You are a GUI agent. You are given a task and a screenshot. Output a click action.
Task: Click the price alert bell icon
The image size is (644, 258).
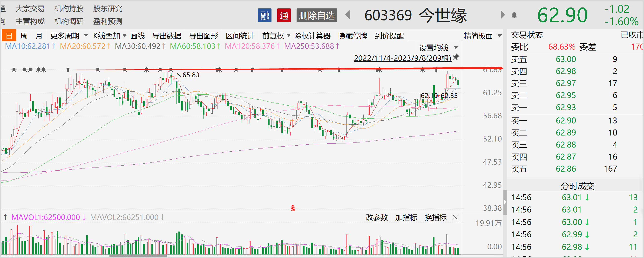pyautogui.click(x=514, y=15)
